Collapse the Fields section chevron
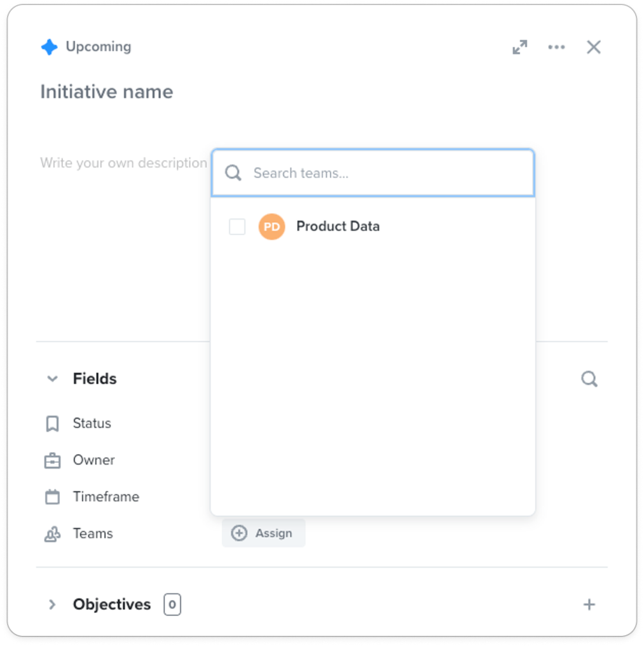 [x=52, y=378]
